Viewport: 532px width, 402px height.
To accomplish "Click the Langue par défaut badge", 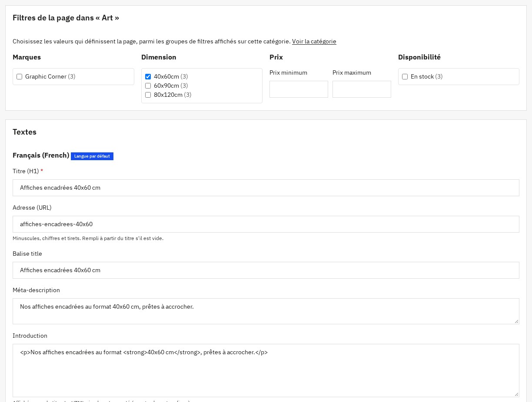I will pyautogui.click(x=92, y=156).
